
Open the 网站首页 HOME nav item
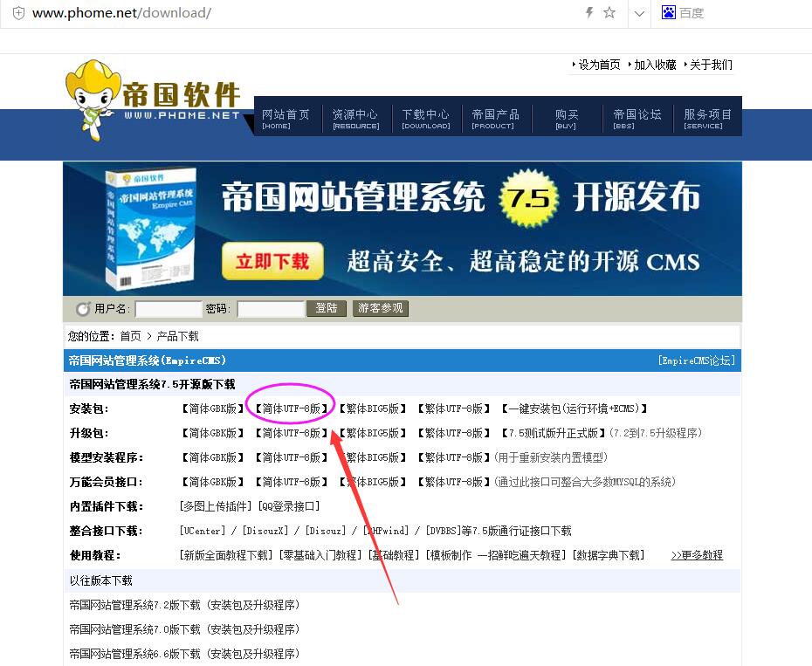[x=286, y=119]
